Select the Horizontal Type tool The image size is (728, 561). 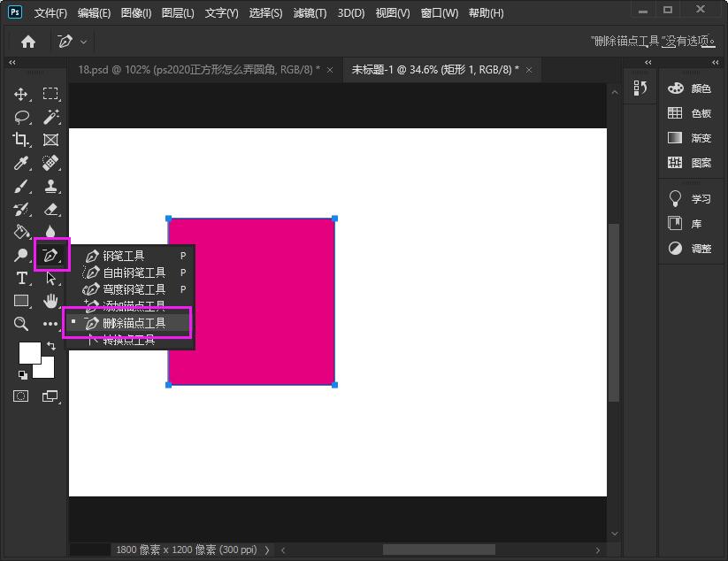(x=21, y=278)
